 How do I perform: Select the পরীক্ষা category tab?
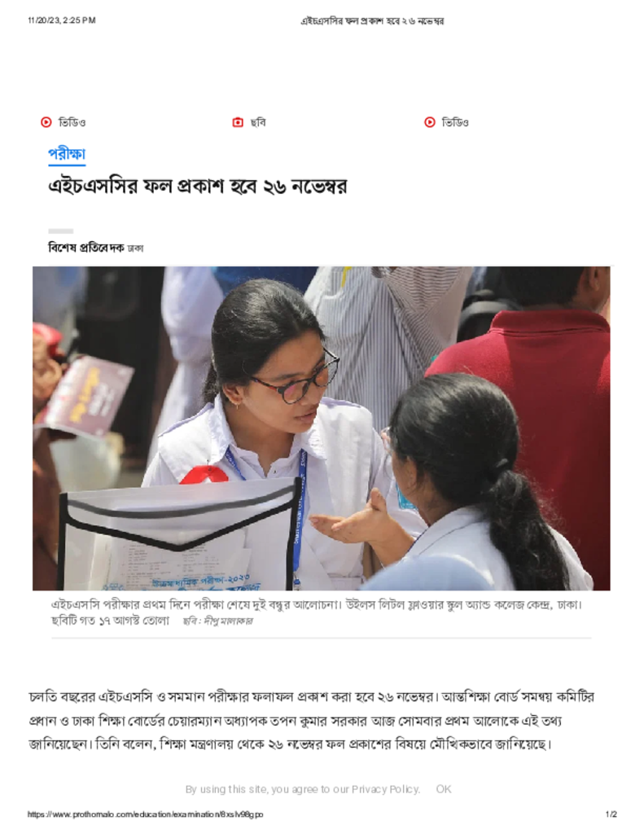coord(67,154)
